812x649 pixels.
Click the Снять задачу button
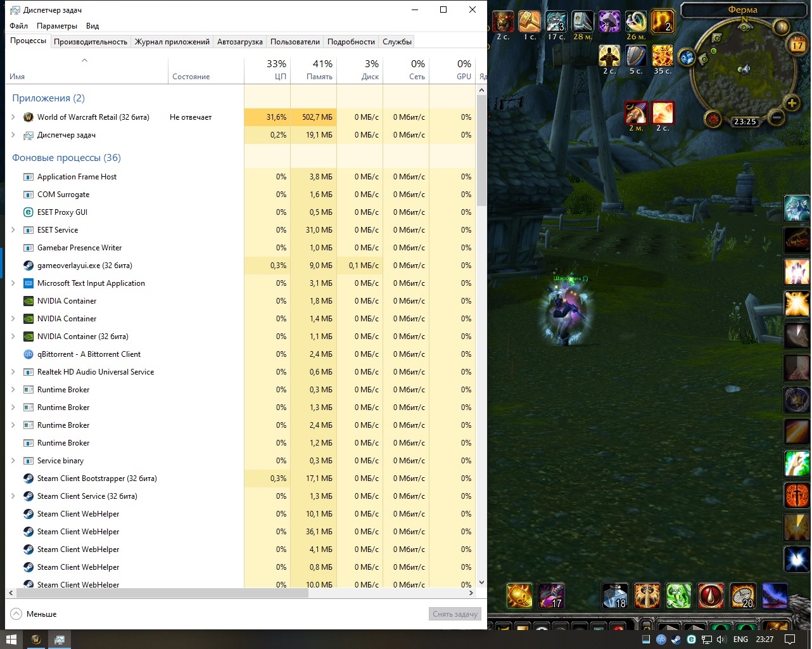pos(455,614)
